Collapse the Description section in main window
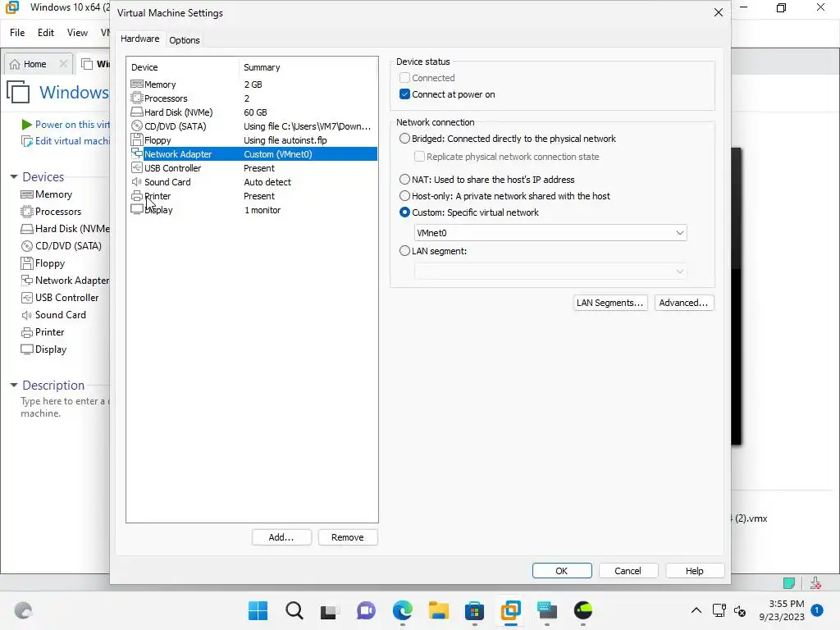The image size is (840, 630). tap(14, 385)
